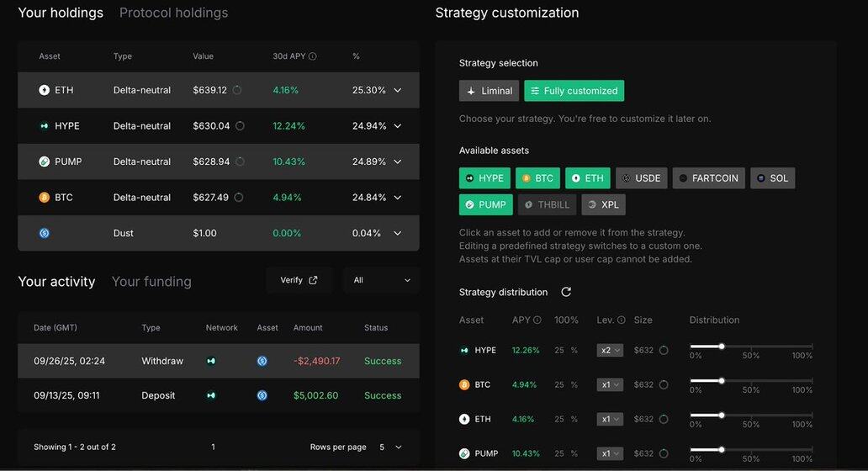Open the All activity filter dropdown
Image resolution: width=868 pixels, height=471 pixels.
[x=381, y=280]
